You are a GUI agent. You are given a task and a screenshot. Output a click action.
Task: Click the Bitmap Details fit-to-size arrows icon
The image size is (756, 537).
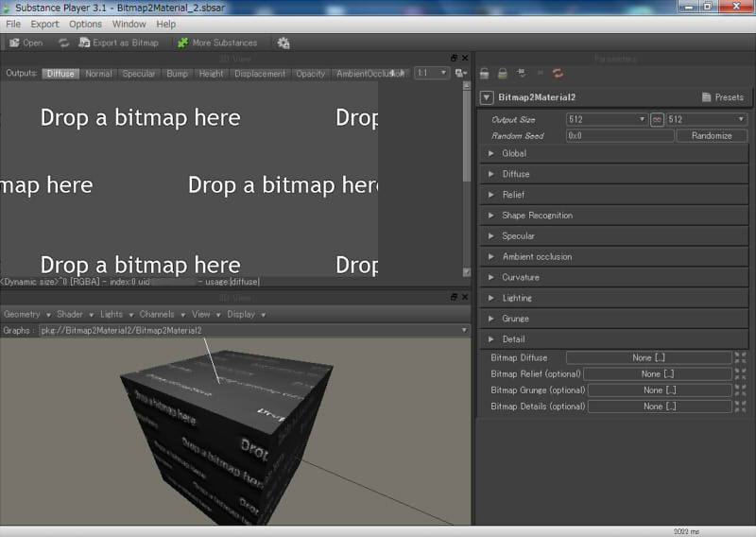(740, 407)
